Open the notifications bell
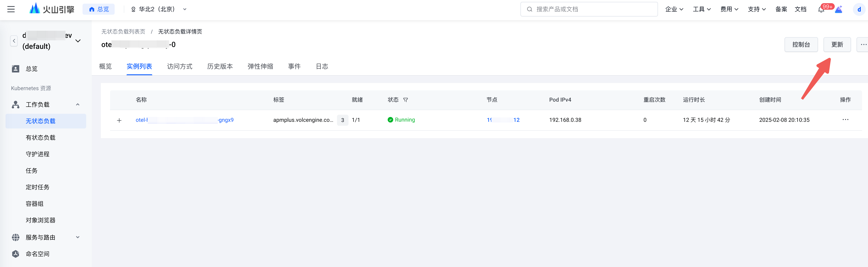This screenshot has width=868, height=267. tap(821, 9)
